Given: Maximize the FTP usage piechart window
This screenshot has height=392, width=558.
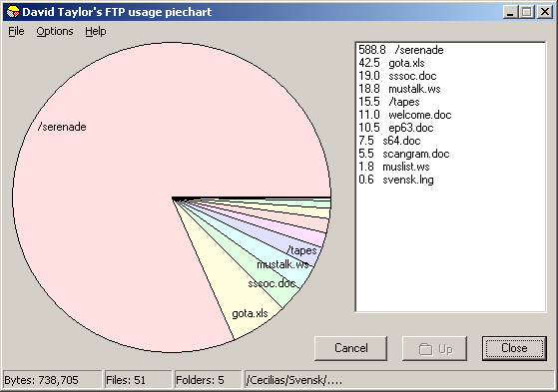Looking at the screenshot, I should pos(527,12).
